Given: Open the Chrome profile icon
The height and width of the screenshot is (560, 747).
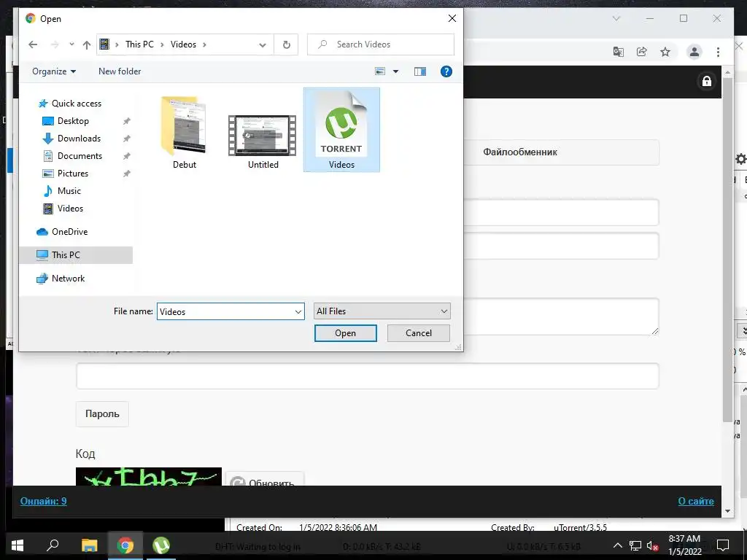Looking at the screenshot, I should [x=694, y=52].
